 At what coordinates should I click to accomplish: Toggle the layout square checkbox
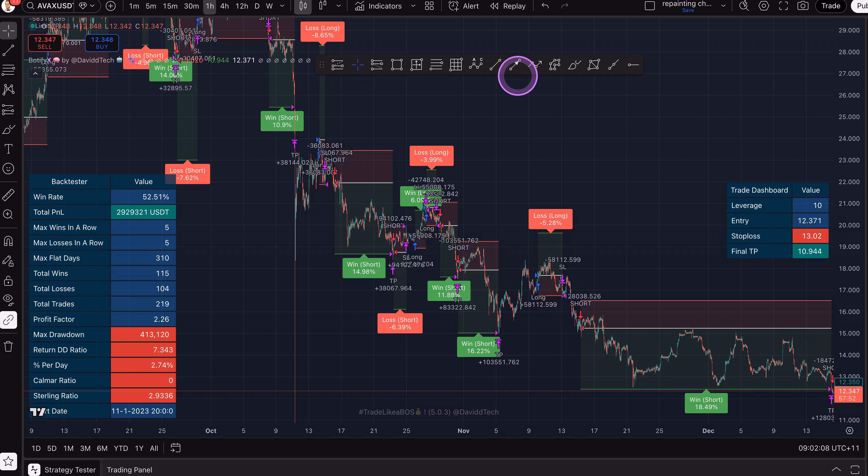pos(650,6)
